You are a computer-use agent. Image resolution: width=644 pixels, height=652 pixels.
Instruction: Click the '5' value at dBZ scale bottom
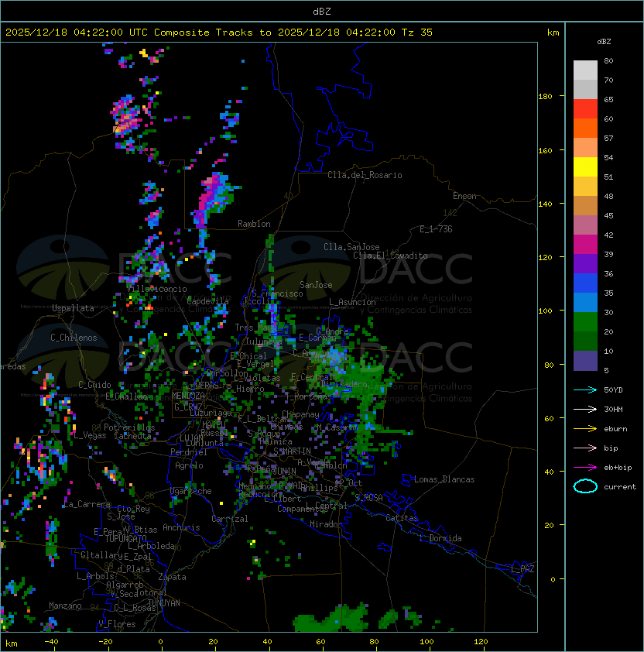point(606,370)
